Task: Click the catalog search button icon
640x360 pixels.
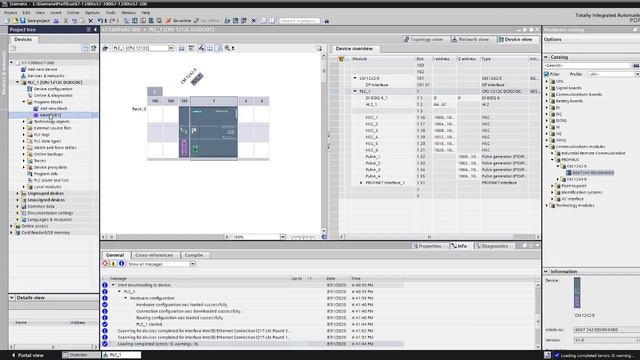Action: click(x=636, y=65)
